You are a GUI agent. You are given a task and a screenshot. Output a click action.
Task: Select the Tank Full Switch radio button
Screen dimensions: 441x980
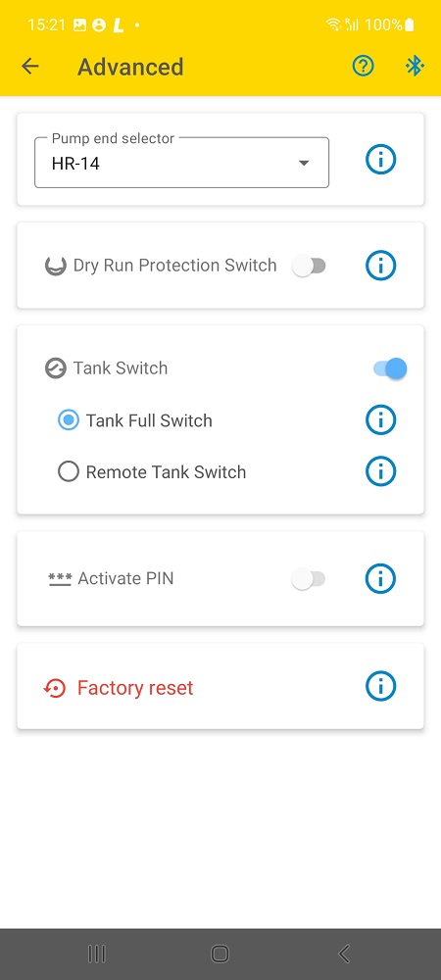(x=68, y=420)
